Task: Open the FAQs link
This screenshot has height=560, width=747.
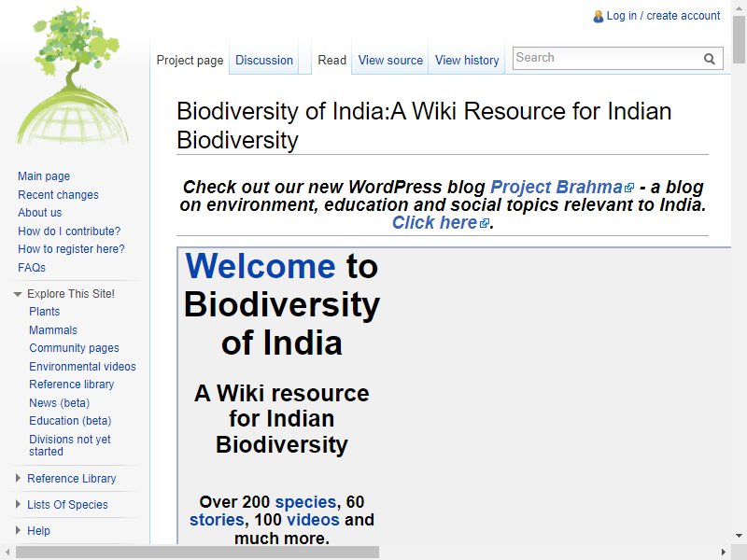Action: coord(32,268)
